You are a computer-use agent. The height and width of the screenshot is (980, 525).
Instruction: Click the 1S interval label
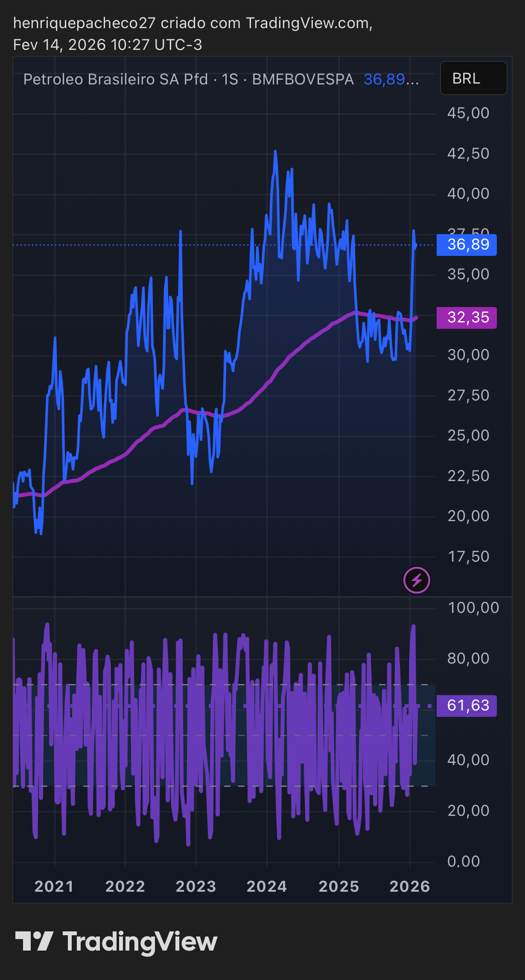(x=230, y=79)
